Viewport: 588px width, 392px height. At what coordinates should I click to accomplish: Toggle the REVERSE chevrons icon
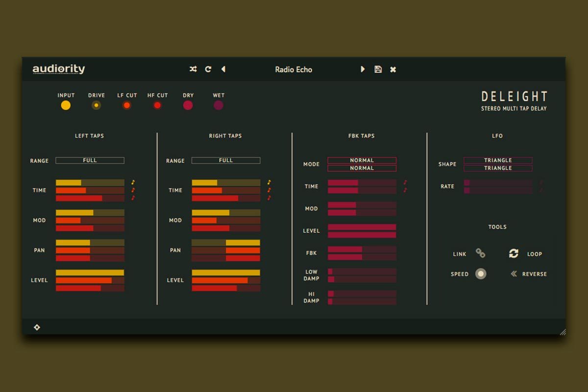(x=514, y=274)
